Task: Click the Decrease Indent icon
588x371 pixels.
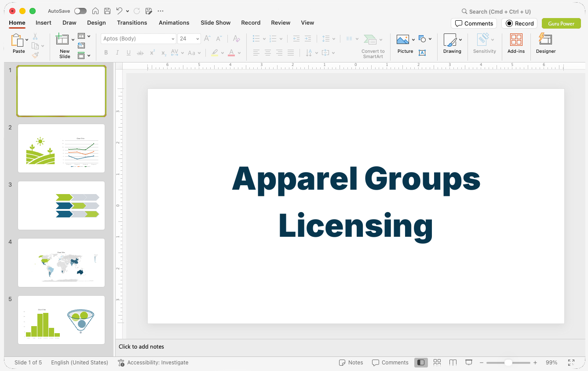Action: pos(296,39)
